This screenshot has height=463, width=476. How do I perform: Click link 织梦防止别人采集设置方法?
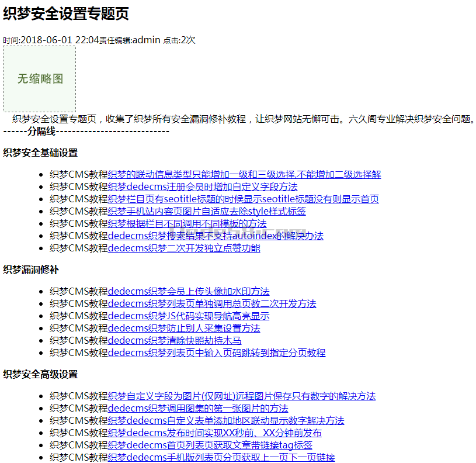(x=184, y=328)
